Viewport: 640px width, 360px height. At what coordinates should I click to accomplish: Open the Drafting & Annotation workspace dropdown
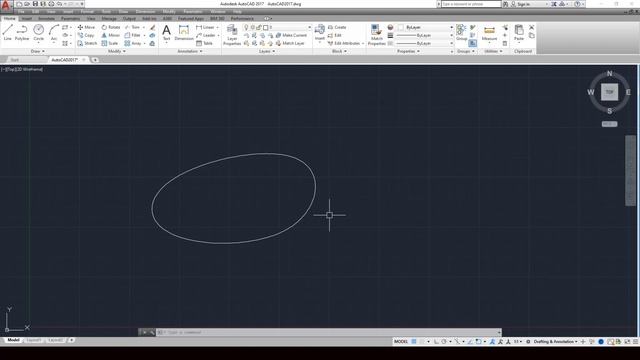click(x=555, y=342)
